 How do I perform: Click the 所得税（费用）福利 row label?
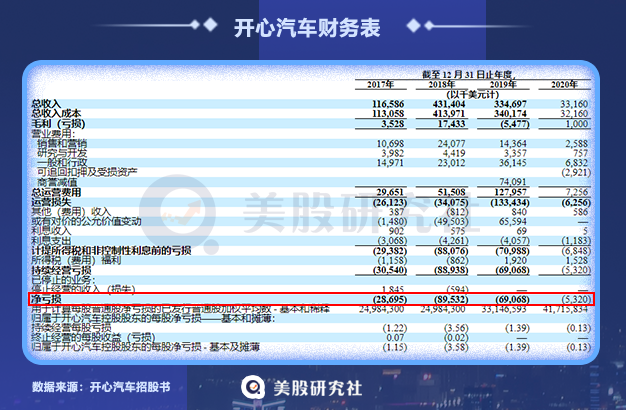click(x=76, y=260)
